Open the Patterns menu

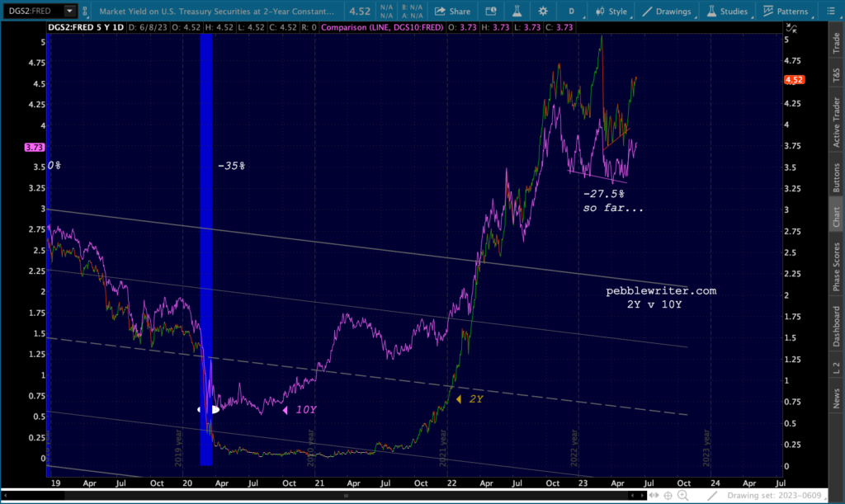coord(786,12)
